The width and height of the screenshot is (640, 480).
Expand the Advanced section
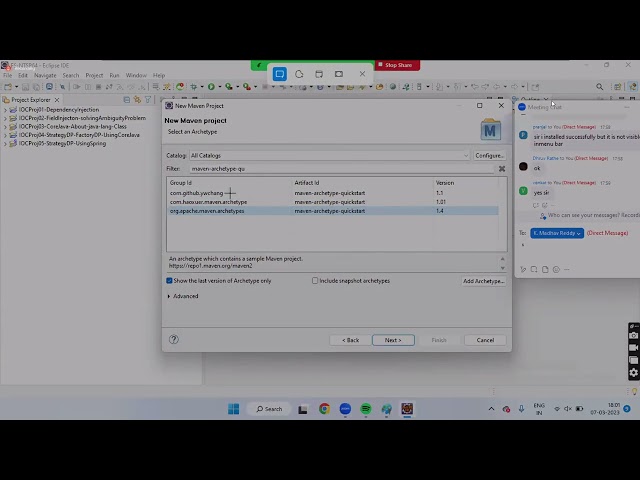184,296
